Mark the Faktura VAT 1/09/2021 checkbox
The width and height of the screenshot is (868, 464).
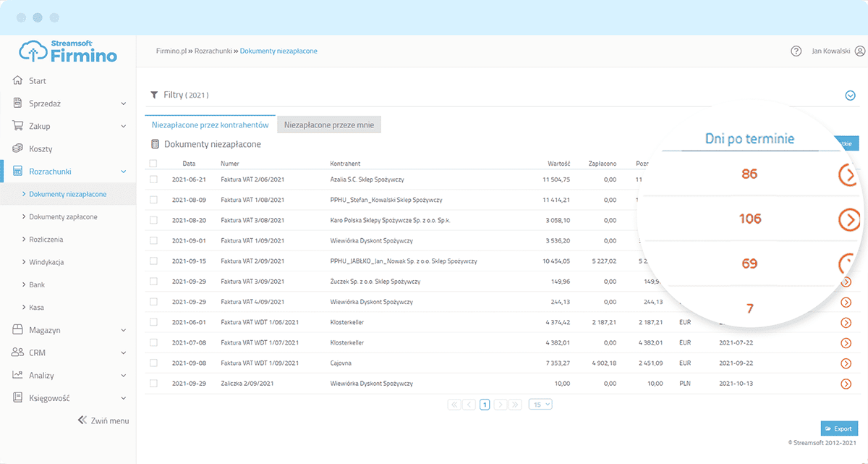pyautogui.click(x=153, y=240)
